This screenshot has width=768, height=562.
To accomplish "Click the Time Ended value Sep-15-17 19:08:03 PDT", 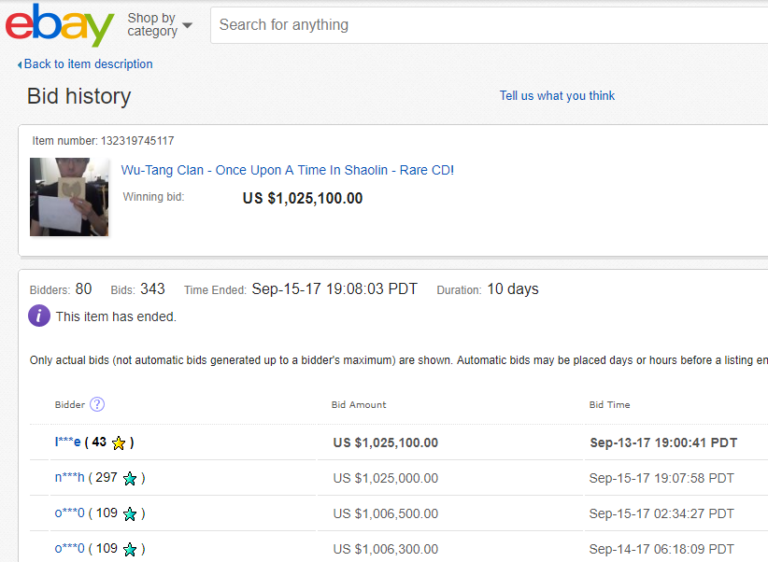I will click(335, 289).
